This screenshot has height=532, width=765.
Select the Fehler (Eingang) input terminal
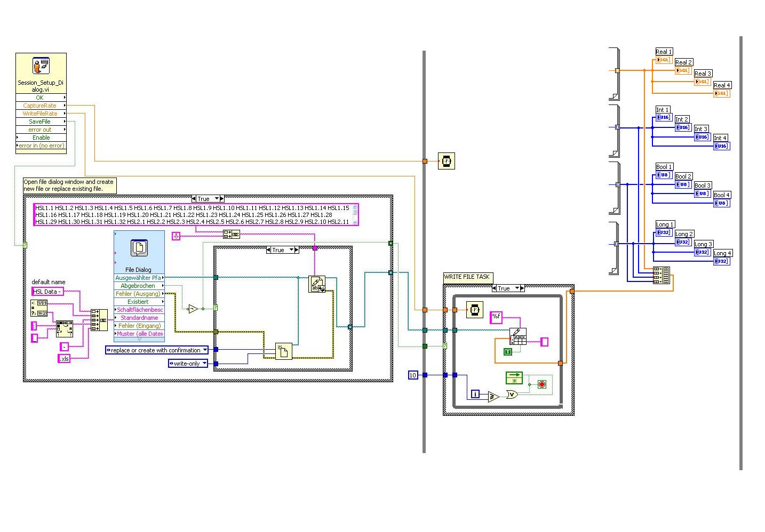pos(139,326)
